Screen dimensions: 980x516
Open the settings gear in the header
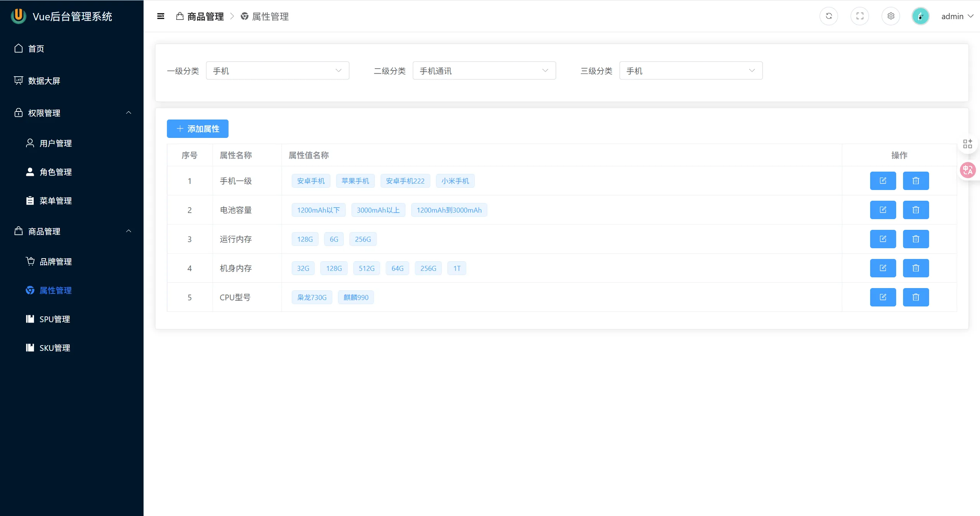(x=891, y=16)
